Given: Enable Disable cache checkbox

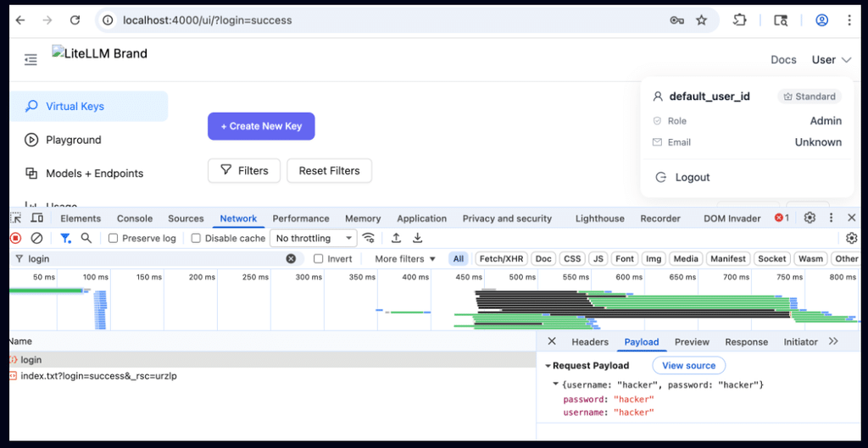Looking at the screenshot, I should coord(196,238).
